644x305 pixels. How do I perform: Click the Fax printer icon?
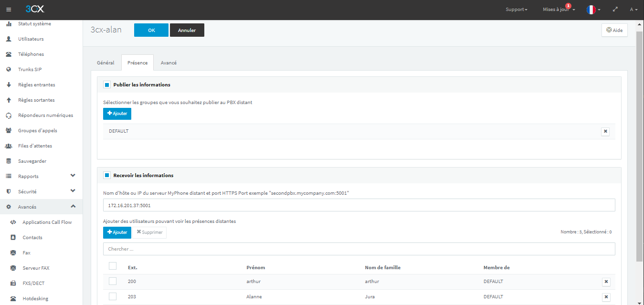[13, 253]
